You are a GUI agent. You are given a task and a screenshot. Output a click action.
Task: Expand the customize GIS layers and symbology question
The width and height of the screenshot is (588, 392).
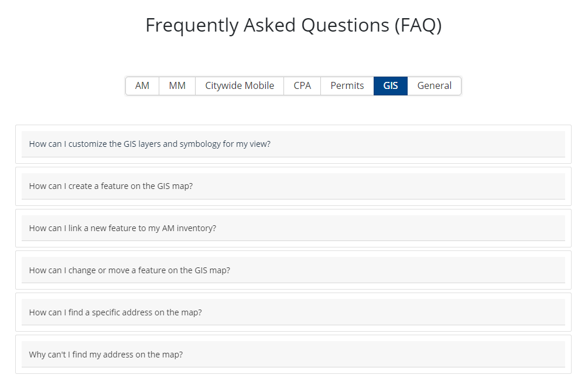tap(150, 144)
